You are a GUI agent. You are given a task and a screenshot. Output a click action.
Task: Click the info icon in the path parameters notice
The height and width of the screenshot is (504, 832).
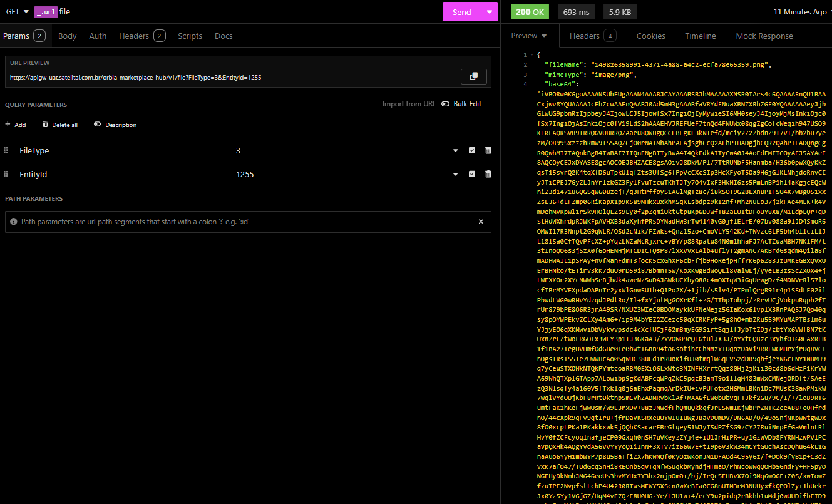tap(14, 222)
